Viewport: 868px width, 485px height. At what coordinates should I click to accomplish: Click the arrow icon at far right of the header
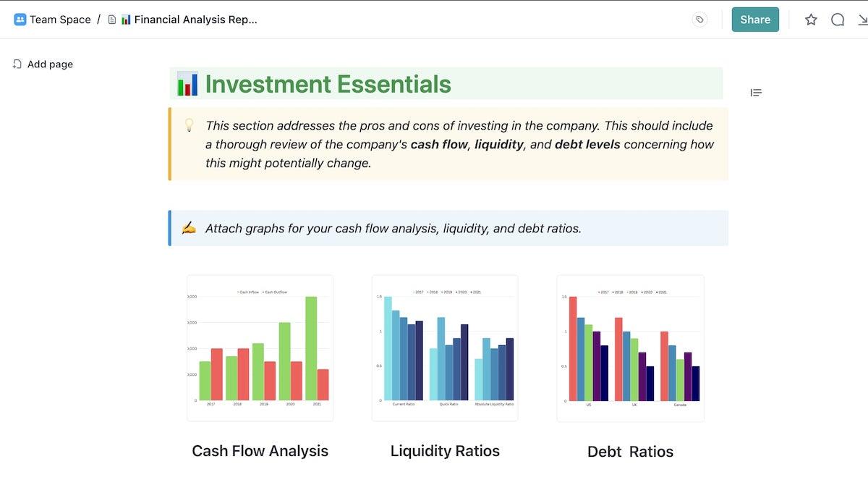coord(862,20)
